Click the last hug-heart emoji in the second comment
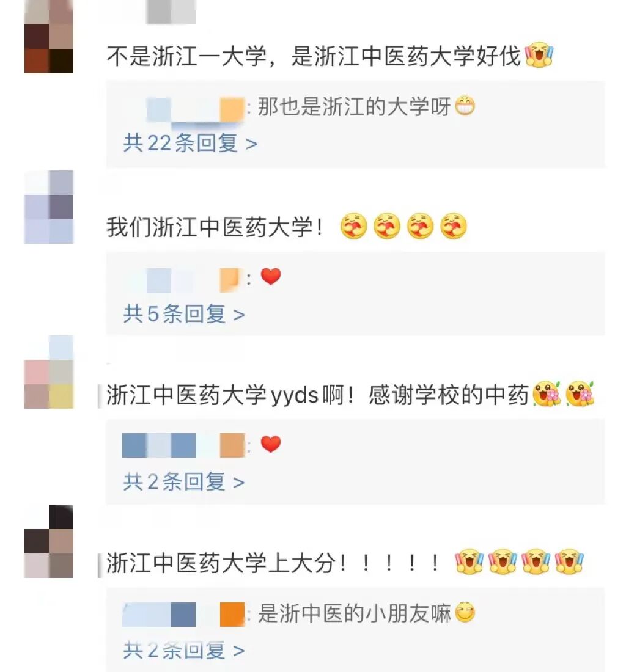The image size is (626, 672). point(454,226)
